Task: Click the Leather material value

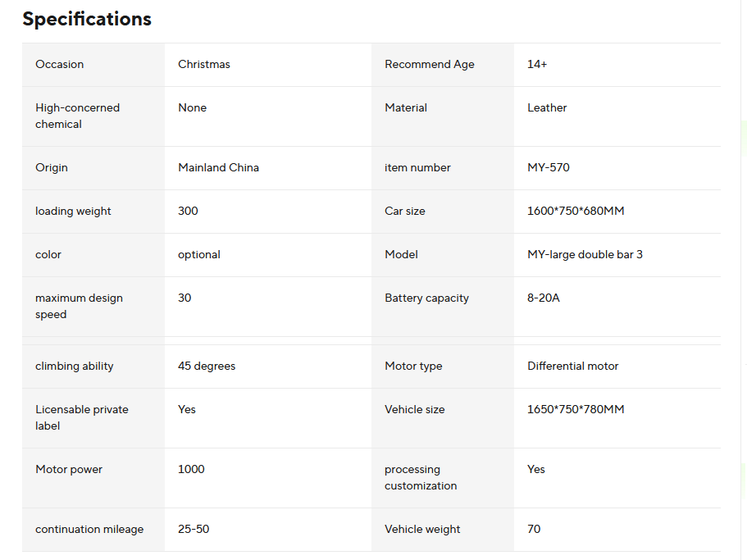Action: click(547, 108)
